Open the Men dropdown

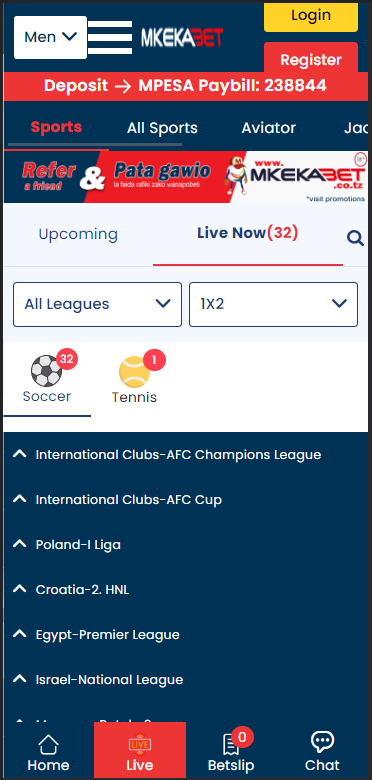[x=50, y=37]
